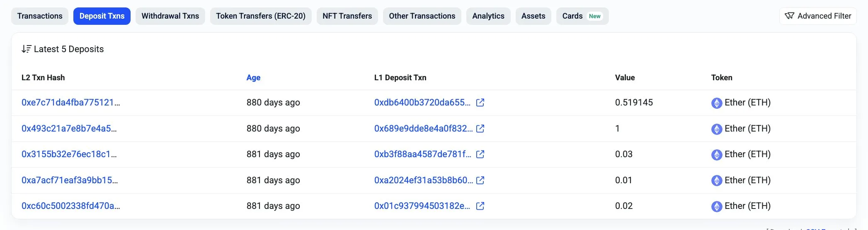Click external link icon next to 0xb3f88aa4587de781f

click(480, 154)
